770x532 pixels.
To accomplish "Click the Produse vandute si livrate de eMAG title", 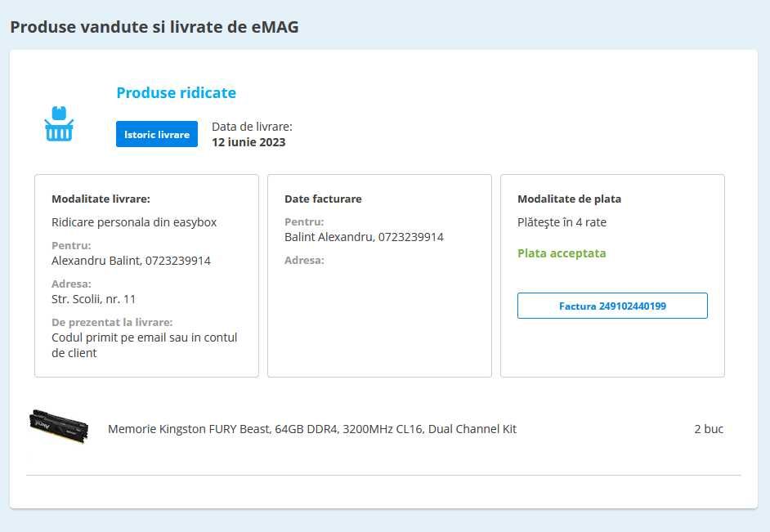I will pyautogui.click(x=154, y=27).
